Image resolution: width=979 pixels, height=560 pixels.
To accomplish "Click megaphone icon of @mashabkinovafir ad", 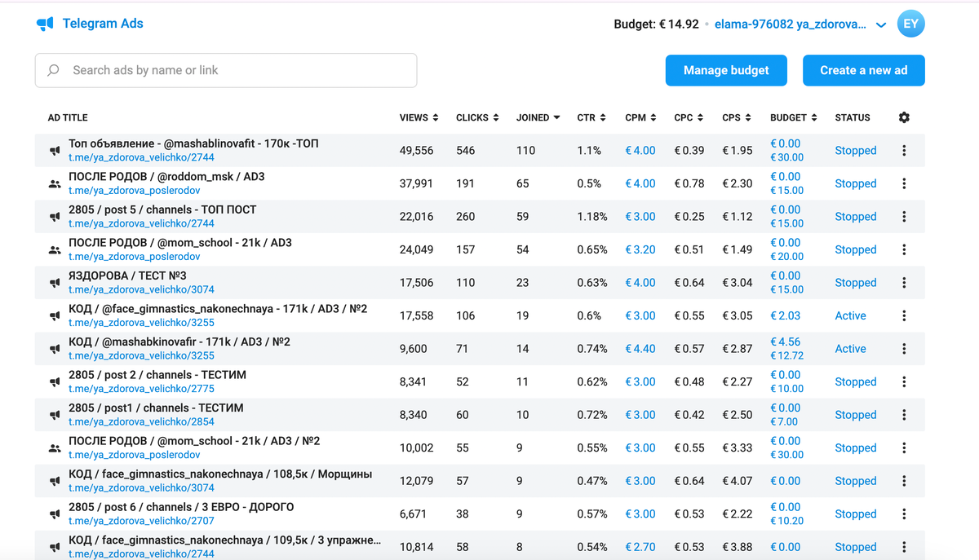I will 55,349.
